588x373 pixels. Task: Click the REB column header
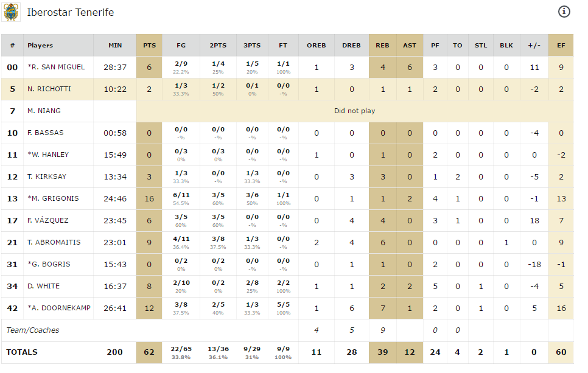point(382,45)
